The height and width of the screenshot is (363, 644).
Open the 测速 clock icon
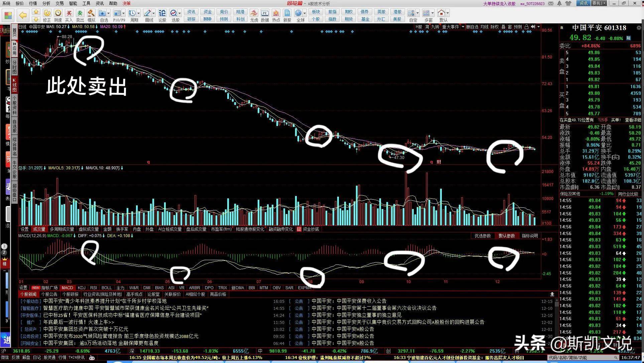58,13
